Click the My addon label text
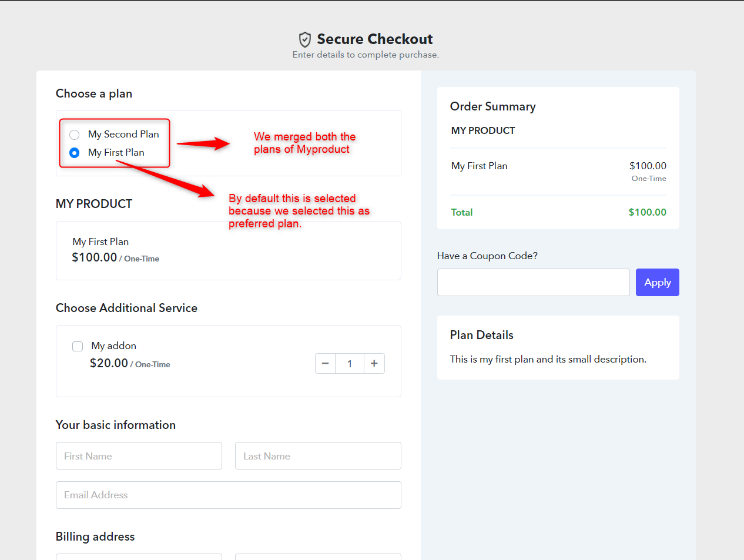Screen dimensions: 744x560 click(x=114, y=346)
